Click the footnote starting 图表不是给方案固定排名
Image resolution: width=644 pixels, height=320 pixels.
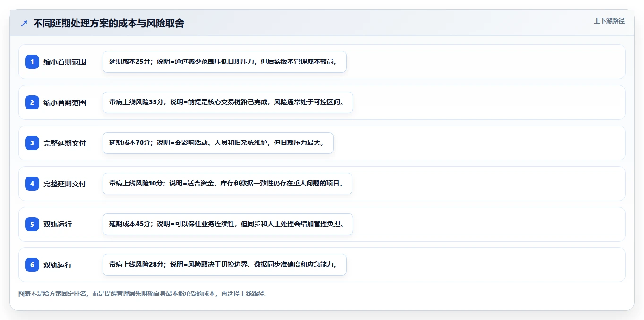pyautogui.click(x=143, y=294)
